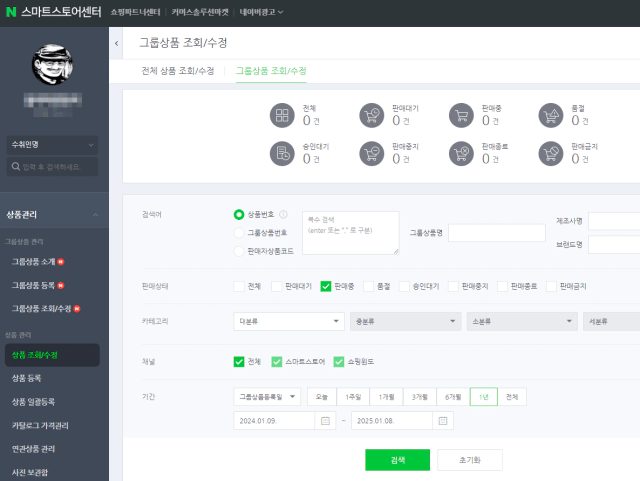This screenshot has width=640, height=481.
Task: Click the N badge beside 그룹상품 등록
Action: [61, 285]
